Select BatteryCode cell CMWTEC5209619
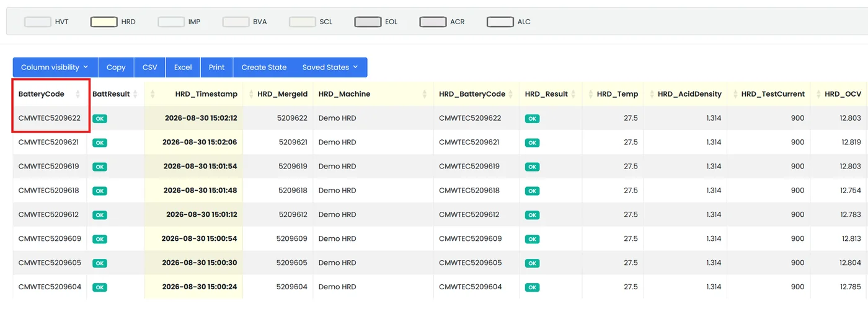This screenshot has width=868, height=309. click(50, 167)
